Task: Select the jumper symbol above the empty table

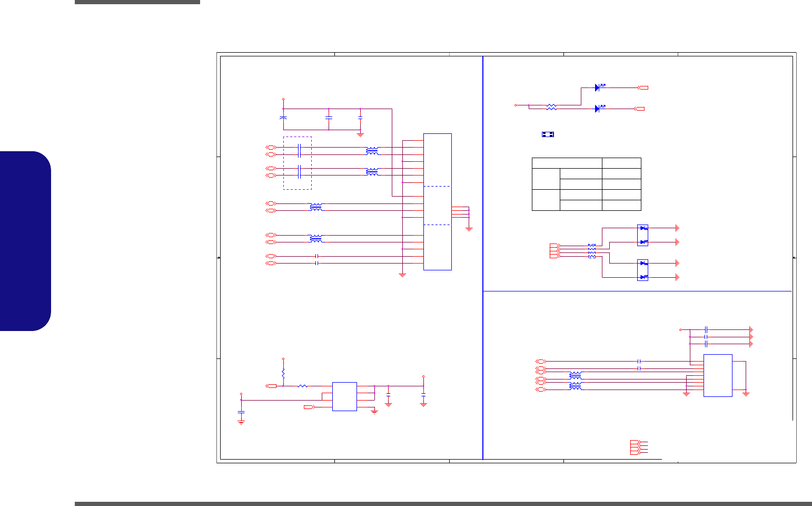Action: [548, 134]
